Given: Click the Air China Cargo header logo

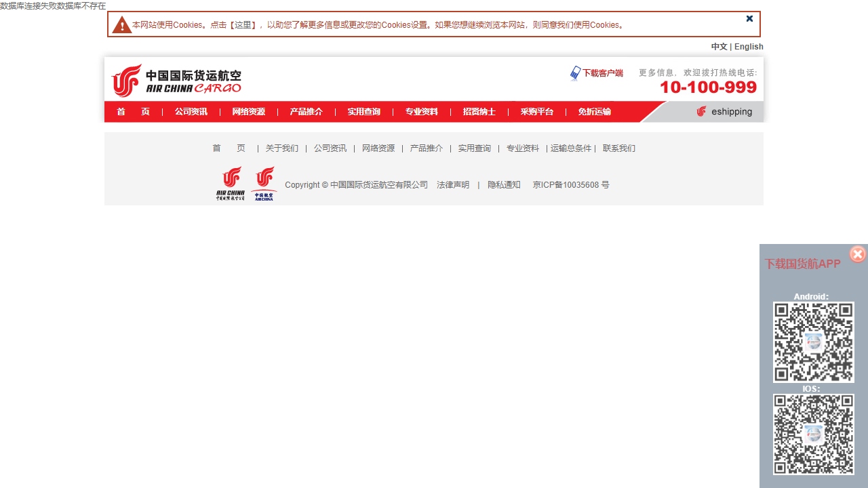Looking at the screenshot, I should click(176, 81).
